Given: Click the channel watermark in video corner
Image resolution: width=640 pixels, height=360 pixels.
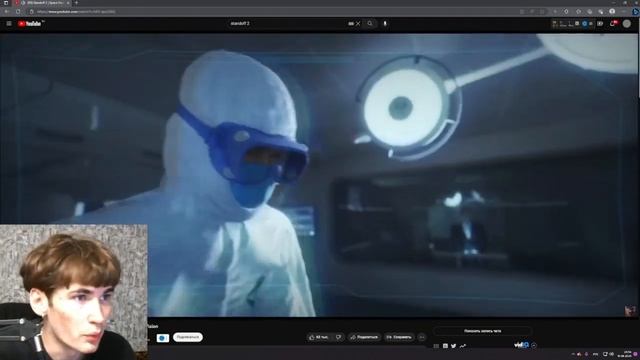Looking at the screenshot, I should pyautogui.click(x=630, y=310).
